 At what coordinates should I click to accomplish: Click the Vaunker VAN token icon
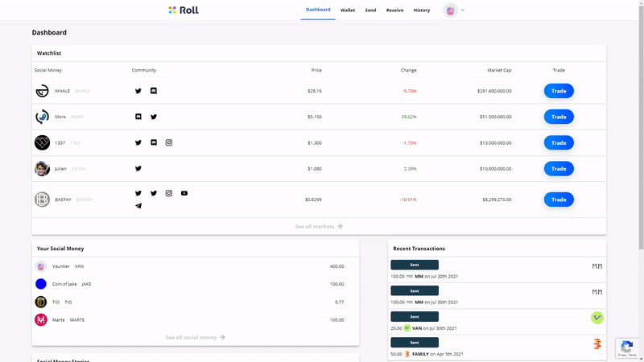pyautogui.click(x=41, y=266)
